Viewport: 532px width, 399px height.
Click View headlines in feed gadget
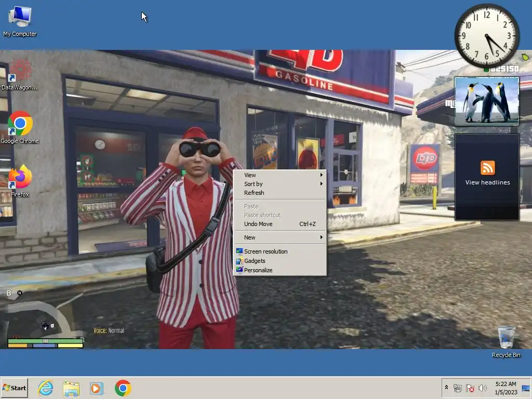(x=487, y=182)
